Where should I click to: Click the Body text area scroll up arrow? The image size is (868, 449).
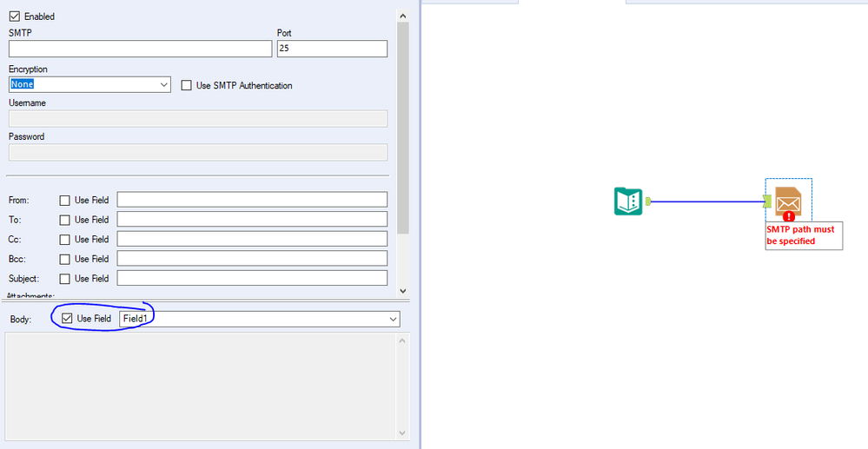pyautogui.click(x=402, y=340)
